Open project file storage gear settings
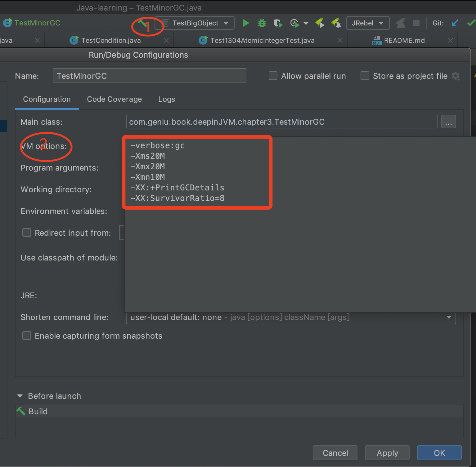The width and height of the screenshot is (476, 467). [456, 76]
